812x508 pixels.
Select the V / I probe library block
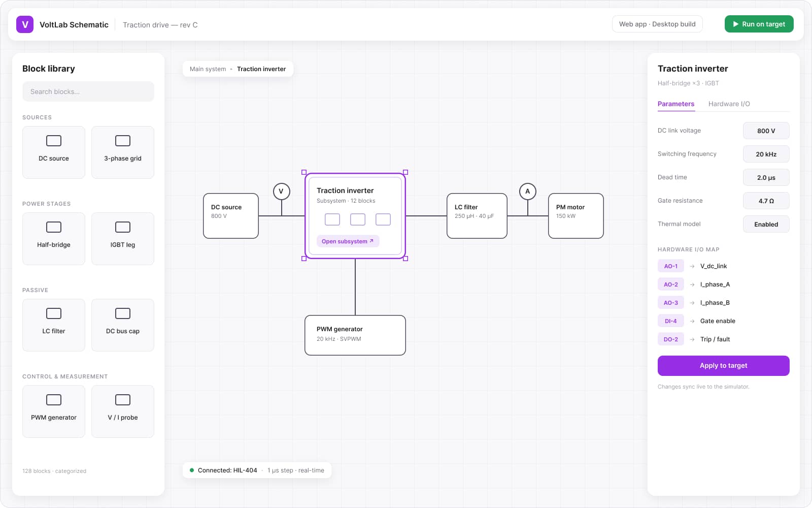(123, 411)
